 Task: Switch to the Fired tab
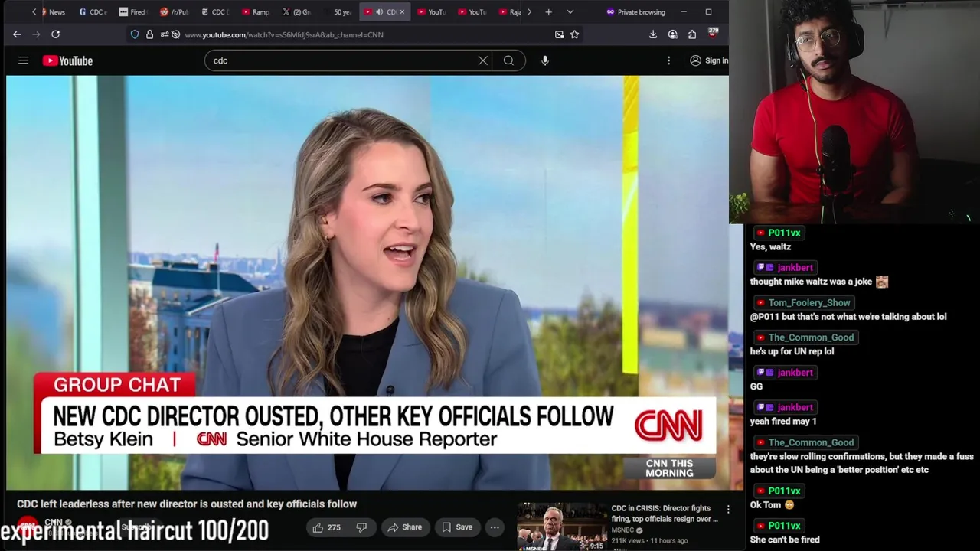(133, 12)
